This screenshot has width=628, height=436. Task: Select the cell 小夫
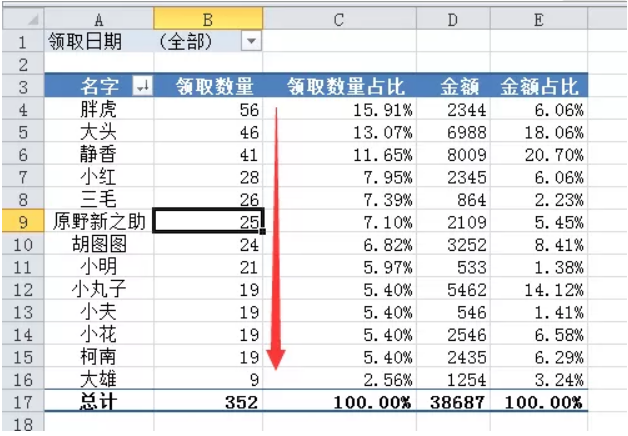click(x=99, y=311)
